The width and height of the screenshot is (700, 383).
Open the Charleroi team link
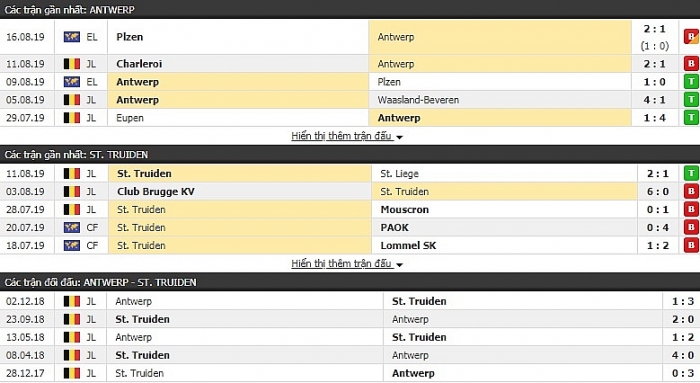139,64
